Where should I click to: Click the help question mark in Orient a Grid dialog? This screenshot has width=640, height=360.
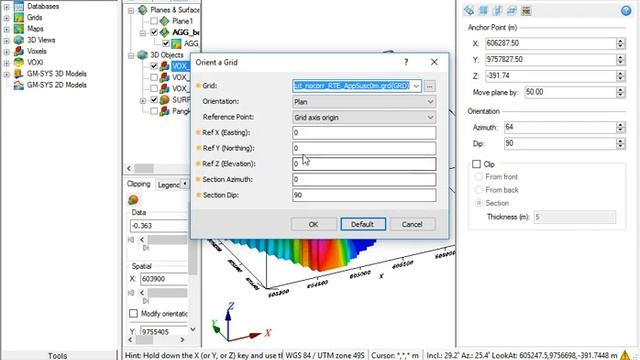click(406, 62)
